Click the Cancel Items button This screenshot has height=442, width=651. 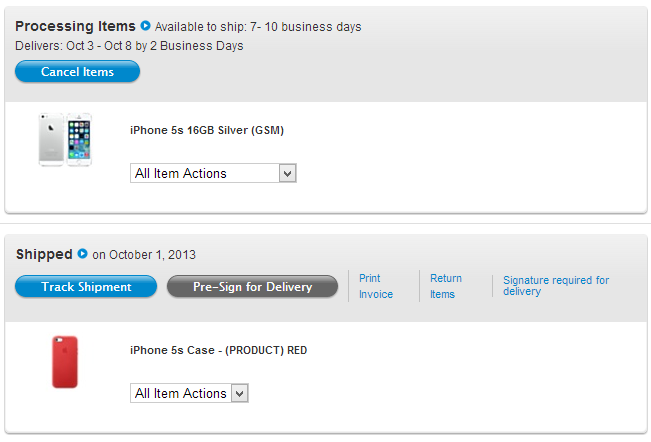[x=77, y=71]
